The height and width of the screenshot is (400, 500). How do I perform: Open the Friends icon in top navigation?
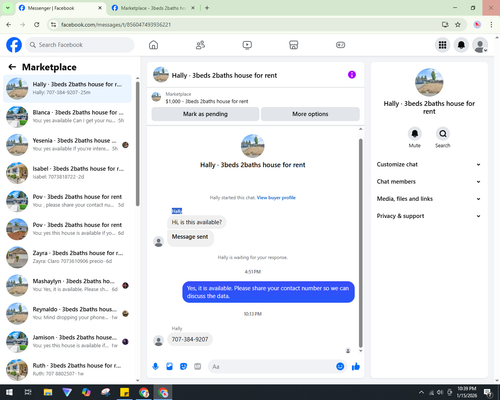200,45
